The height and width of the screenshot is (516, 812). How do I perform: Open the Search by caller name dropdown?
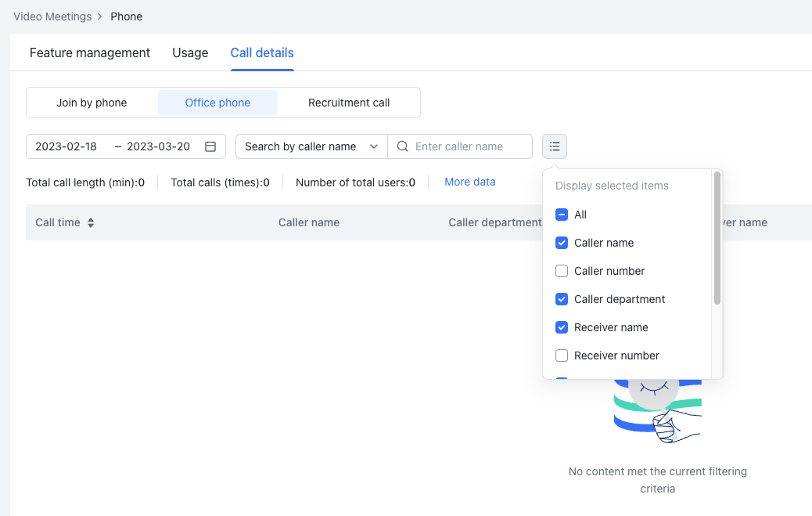click(x=311, y=146)
